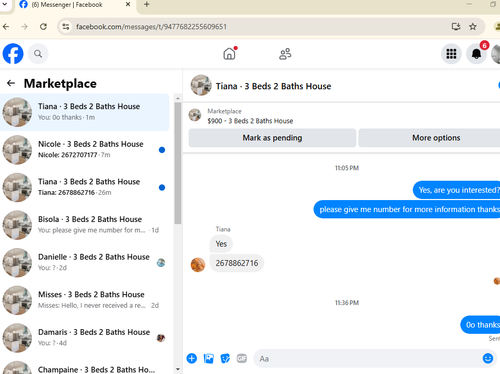
Task: Click the Facebook logo icon
Action: [x=13, y=54]
